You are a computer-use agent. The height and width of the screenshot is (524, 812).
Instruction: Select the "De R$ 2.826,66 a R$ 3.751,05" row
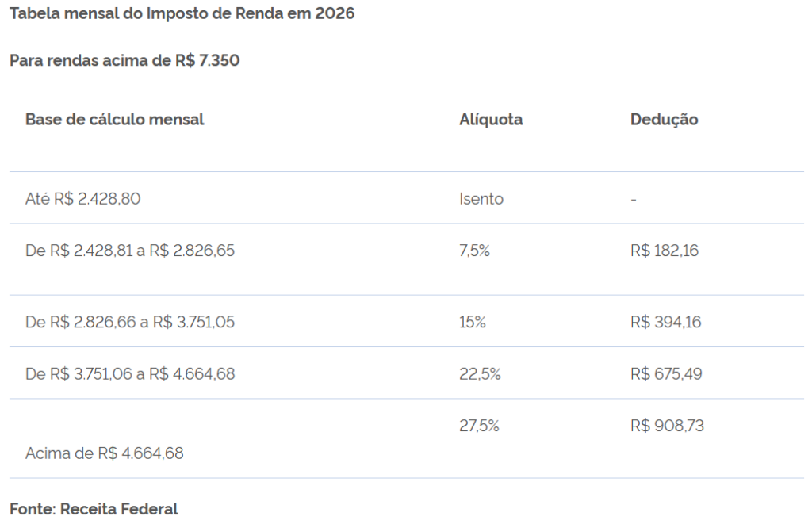(130, 322)
